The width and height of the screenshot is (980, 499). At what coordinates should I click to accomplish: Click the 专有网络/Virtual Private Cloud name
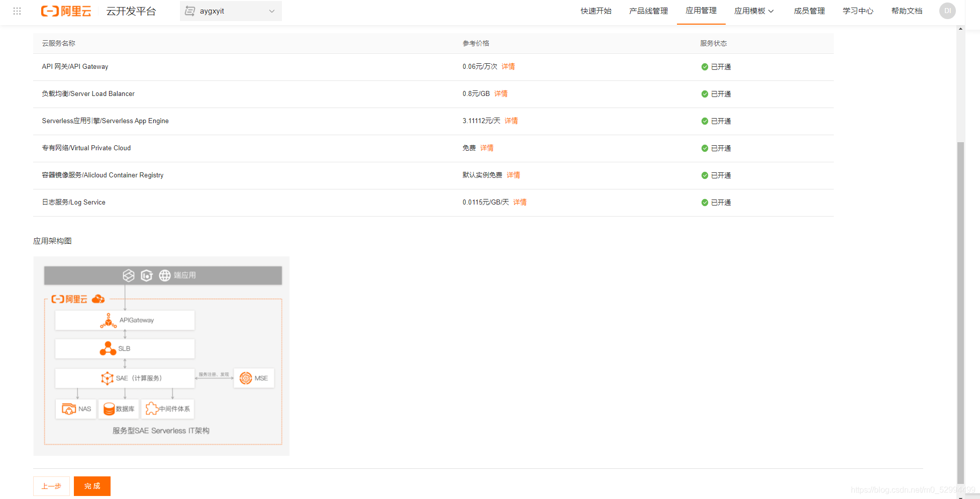(x=86, y=148)
